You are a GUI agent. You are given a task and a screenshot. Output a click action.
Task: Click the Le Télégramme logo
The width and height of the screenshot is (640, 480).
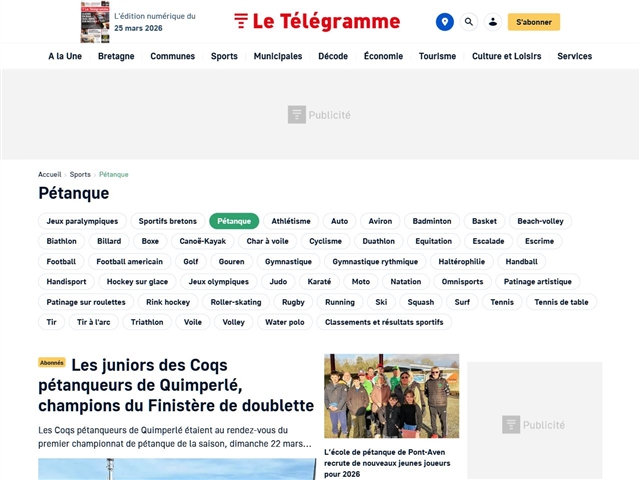click(x=317, y=21)
